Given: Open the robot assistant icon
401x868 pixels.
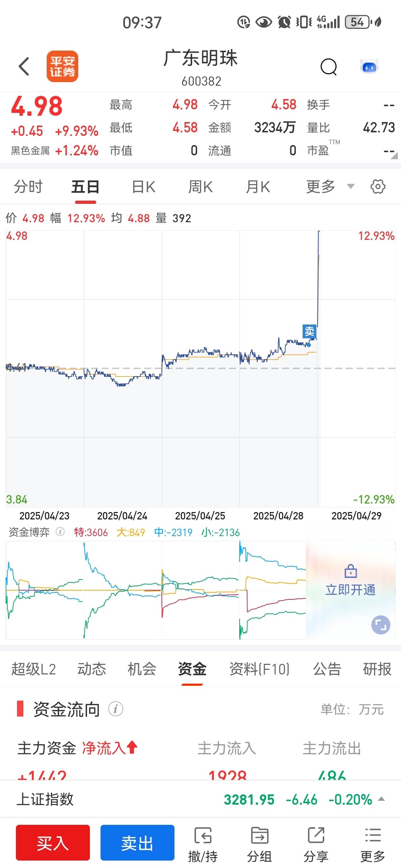Looking at the screenshot, I should pos(369,67).
